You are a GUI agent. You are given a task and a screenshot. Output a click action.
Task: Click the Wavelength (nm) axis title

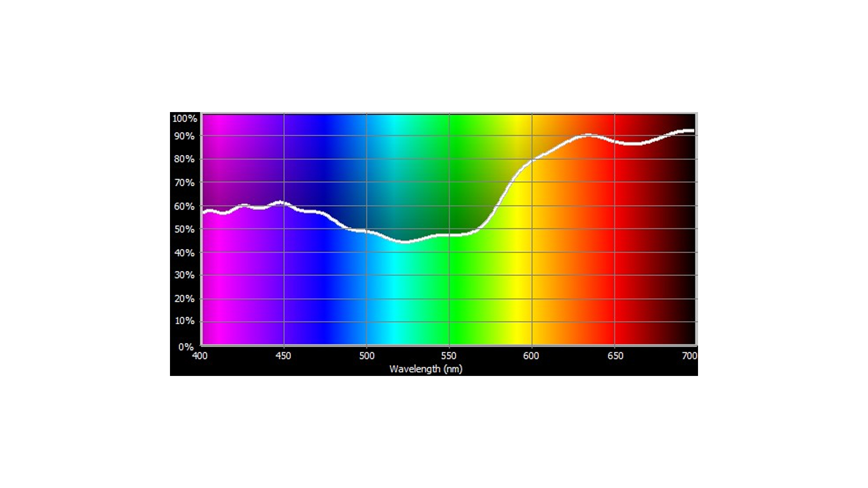point(426,369)
